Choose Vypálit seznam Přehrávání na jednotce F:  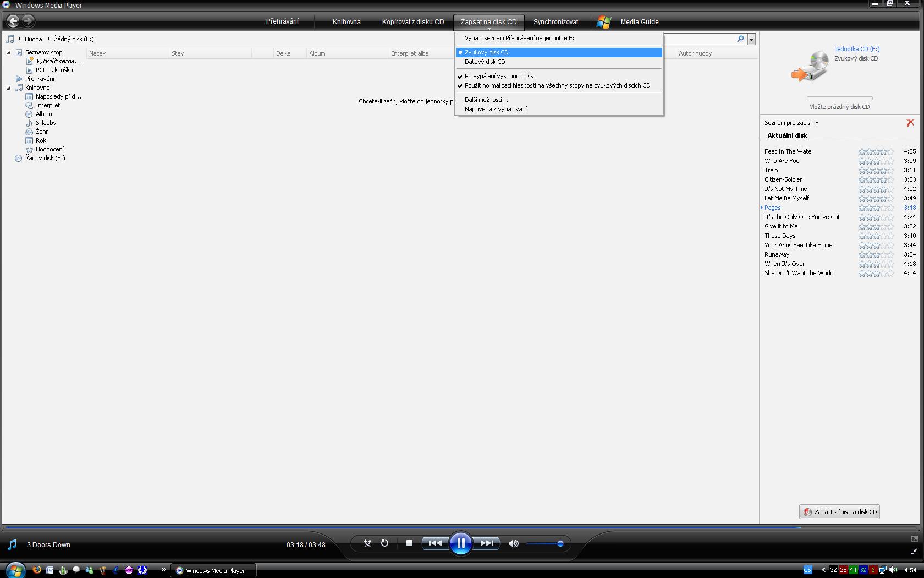(x=559, y=38)
